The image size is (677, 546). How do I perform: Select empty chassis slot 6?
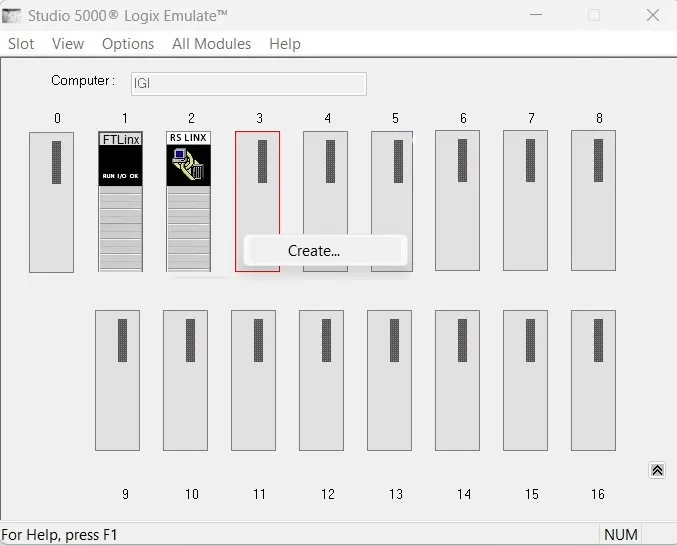click(x=457, y=201)
